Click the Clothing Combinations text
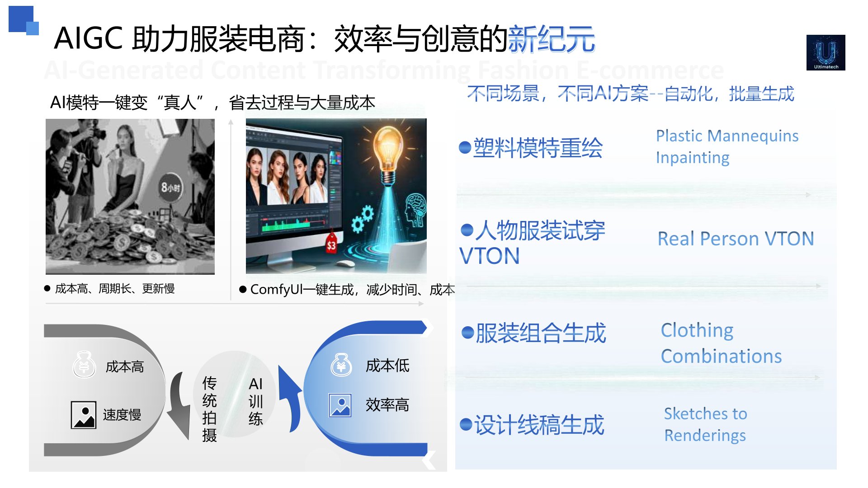This screenshot has height=488, width=868. tap(721, 343)
